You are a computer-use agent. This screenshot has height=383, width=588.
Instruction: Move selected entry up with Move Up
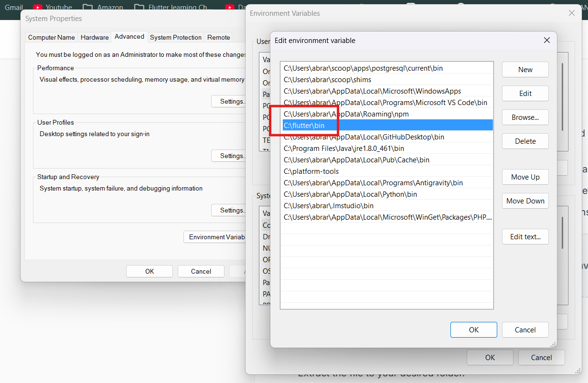[525, 177]
